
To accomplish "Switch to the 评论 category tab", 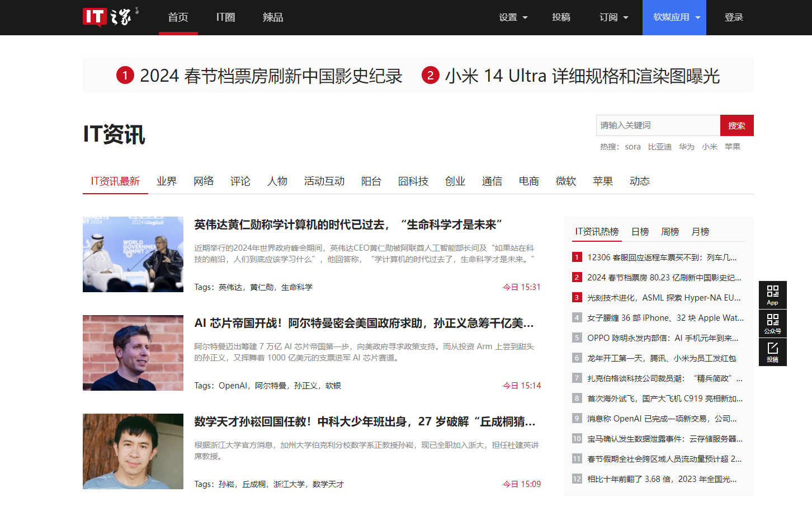I will coord(240,181).
